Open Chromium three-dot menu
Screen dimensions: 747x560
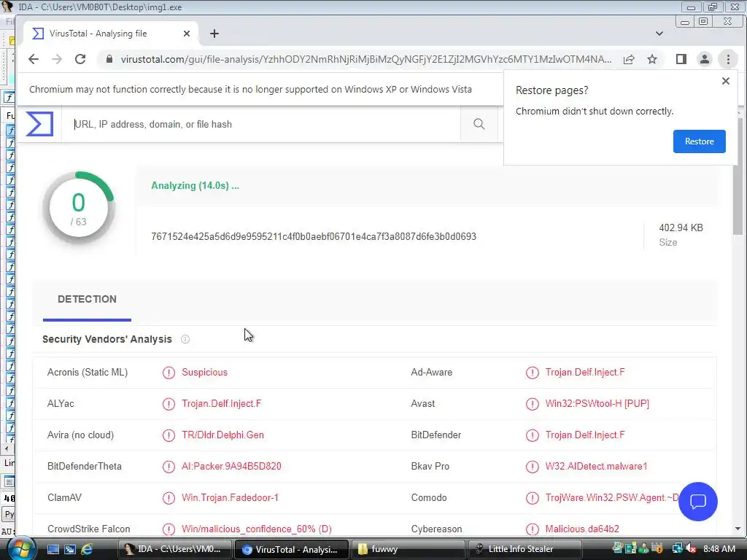pyautogui.click(x=728, y=59)
